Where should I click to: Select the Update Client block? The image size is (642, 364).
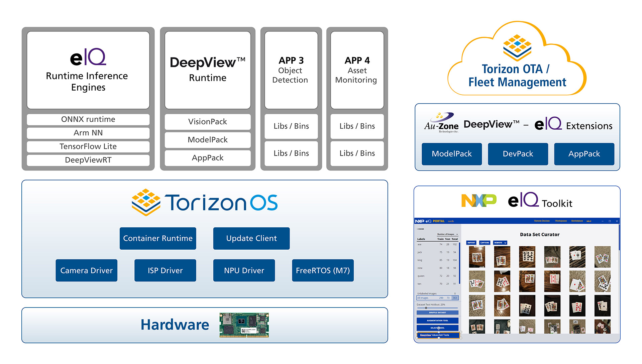[251, 238]
